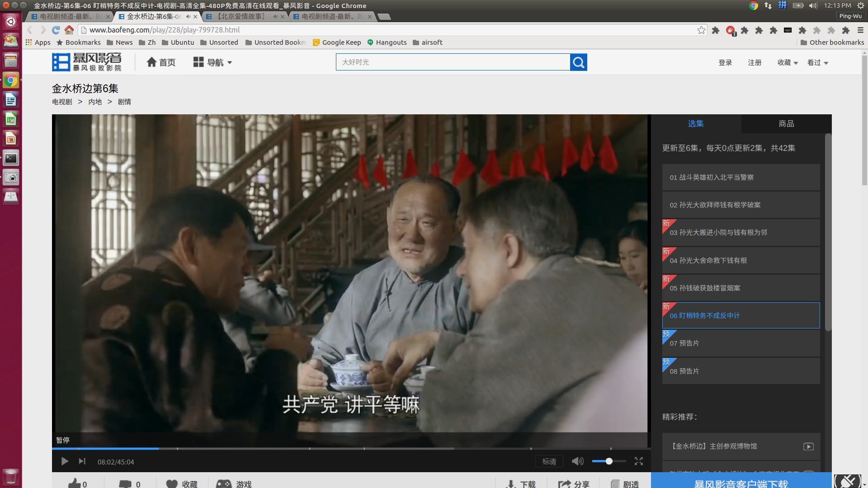868x488 pixels.
Task: Open the Hangouts bookmark
Action: 387,42
